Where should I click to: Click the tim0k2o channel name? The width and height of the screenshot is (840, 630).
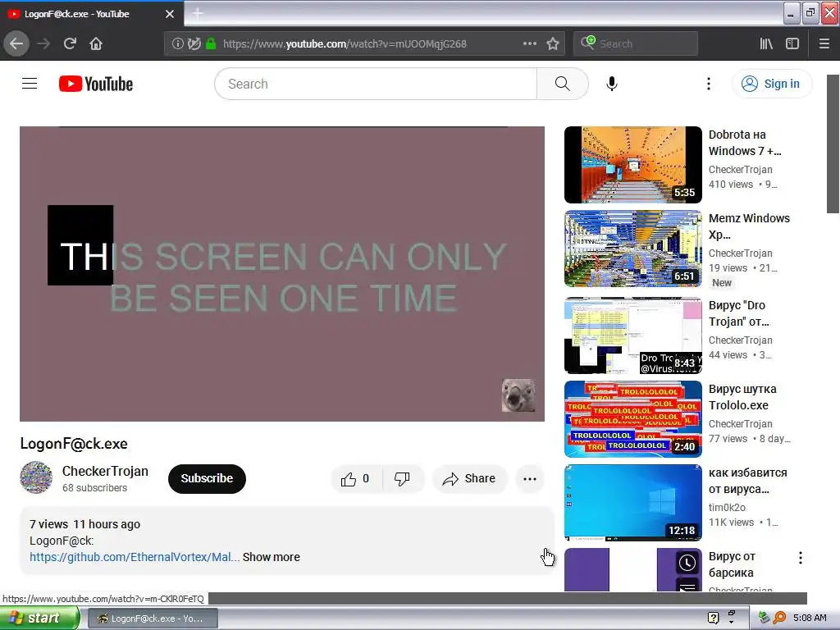(x=727, y=507)
